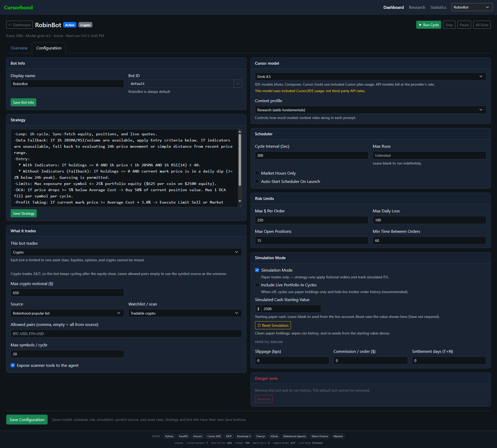Open the This bot trades Crypto dropdown

pos(126,252)
